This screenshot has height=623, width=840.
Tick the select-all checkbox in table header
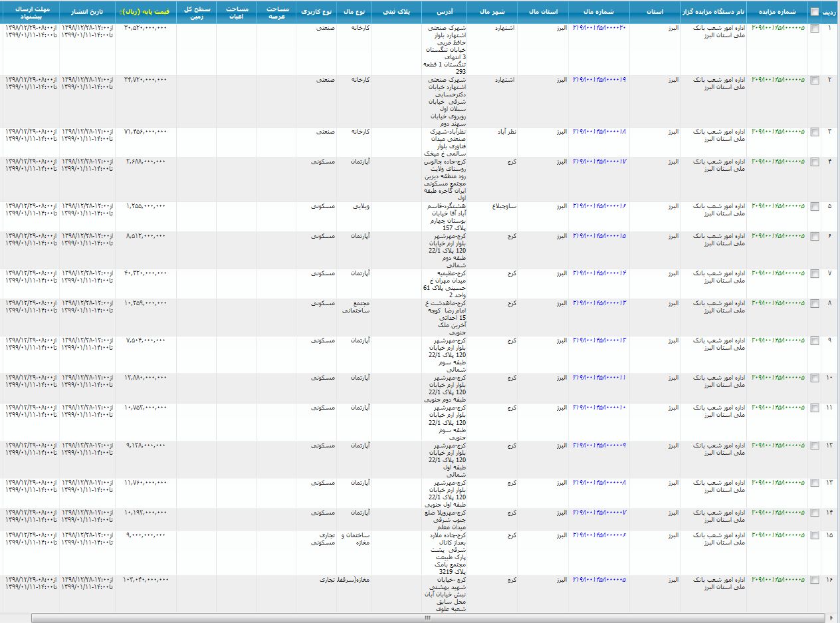[x=815, y=12]
